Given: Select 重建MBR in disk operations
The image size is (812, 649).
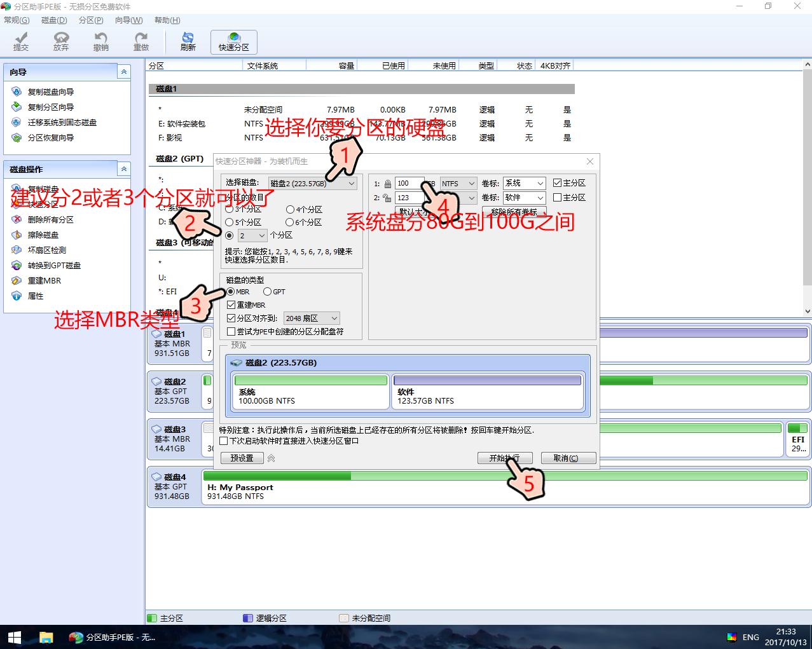Looking at the screenshot, I should coord(44,281).
